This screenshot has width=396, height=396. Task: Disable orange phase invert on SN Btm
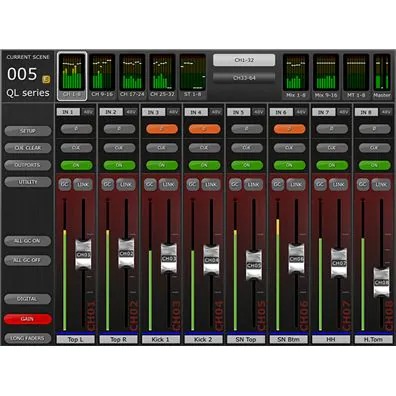coord(289,129)
